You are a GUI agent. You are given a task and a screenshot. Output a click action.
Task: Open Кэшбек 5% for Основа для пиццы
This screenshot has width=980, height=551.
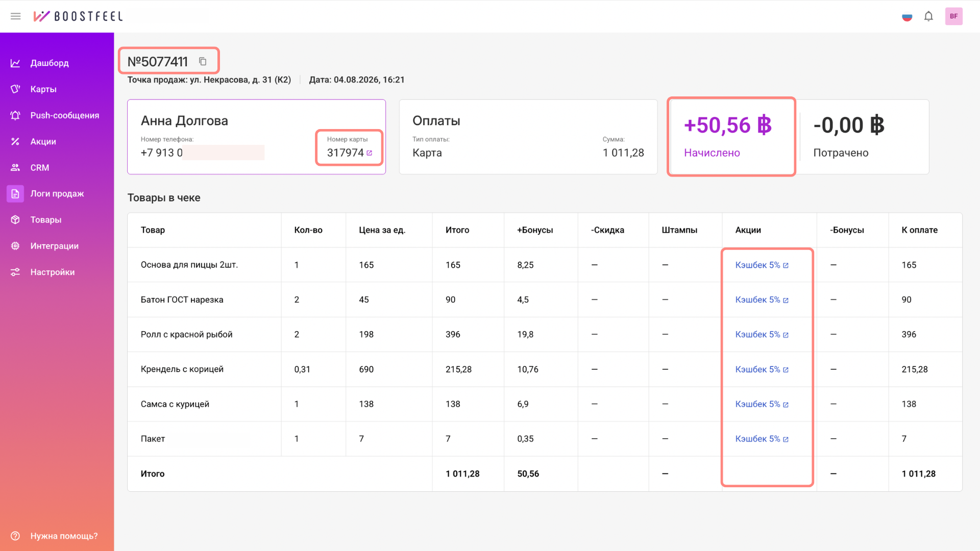pyautogui.click(x=762, y=265)
